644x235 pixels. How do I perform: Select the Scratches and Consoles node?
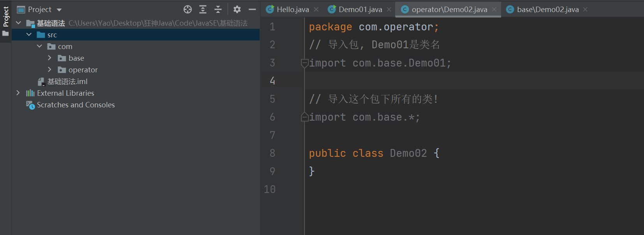pos(76,105)
